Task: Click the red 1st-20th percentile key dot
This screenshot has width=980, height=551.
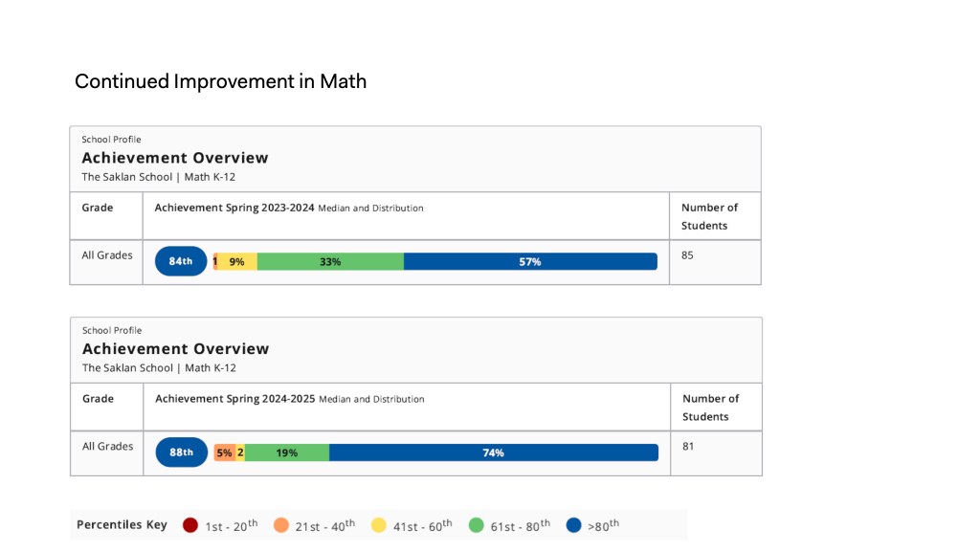Action: [190, 525]
